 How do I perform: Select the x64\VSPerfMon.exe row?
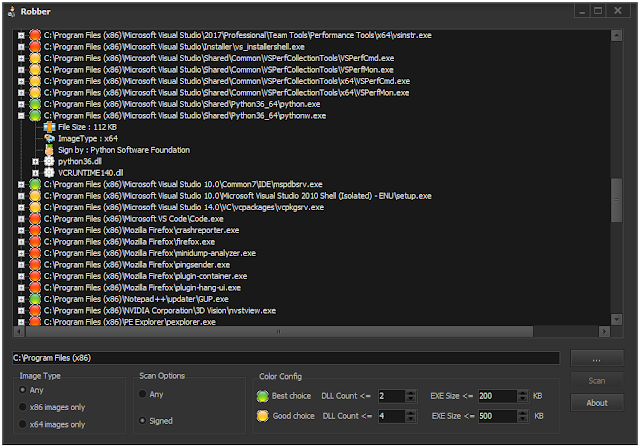click(x=227, y=93)
